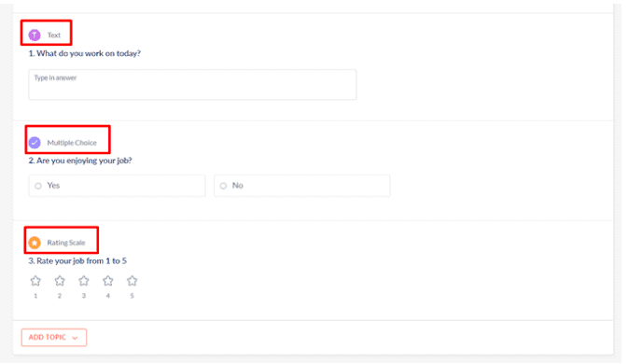
Task: Click the ADD TOPIC chevron arrow
Action: [75, 338]
